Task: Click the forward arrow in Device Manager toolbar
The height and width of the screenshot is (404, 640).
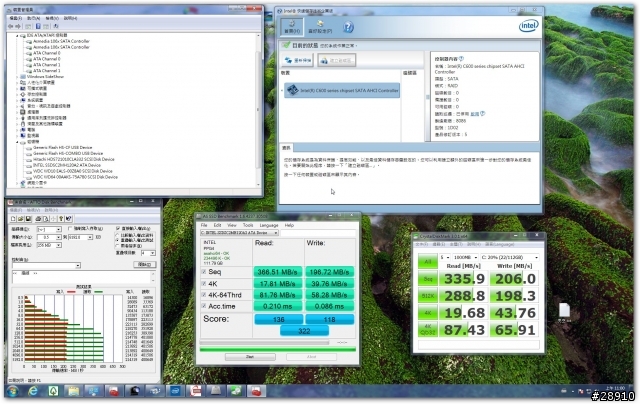Action: [18, 27]
